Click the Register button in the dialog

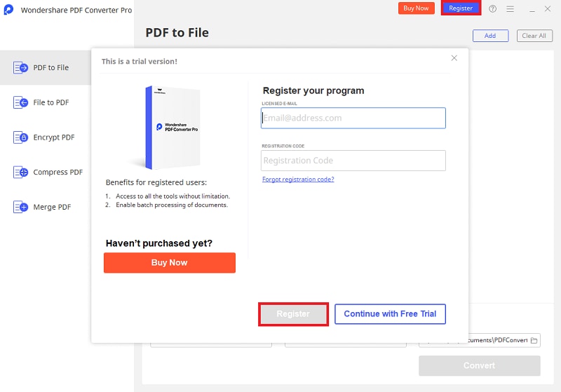coord(293,314)
